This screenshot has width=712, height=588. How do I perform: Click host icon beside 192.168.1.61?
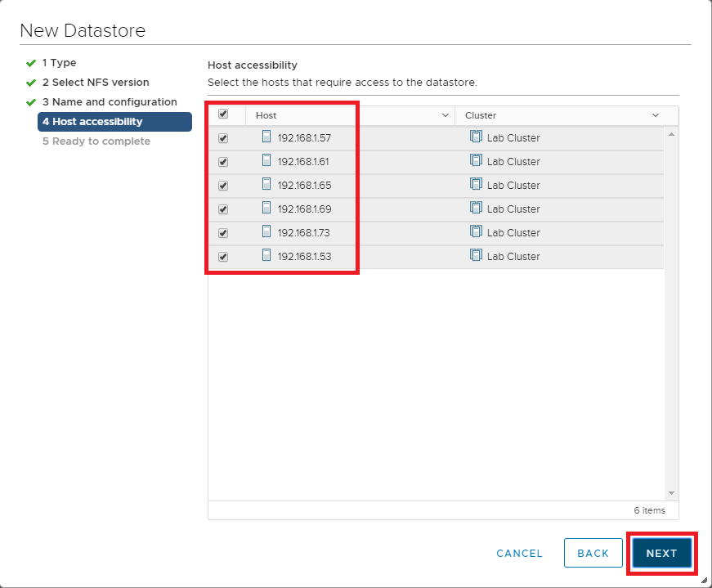click(266, 161)
